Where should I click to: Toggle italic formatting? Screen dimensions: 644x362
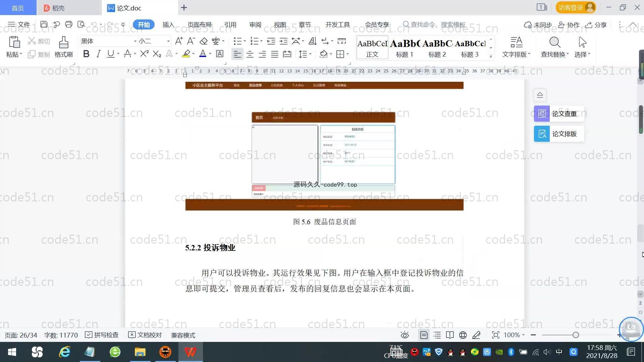(x=98, y=54)
